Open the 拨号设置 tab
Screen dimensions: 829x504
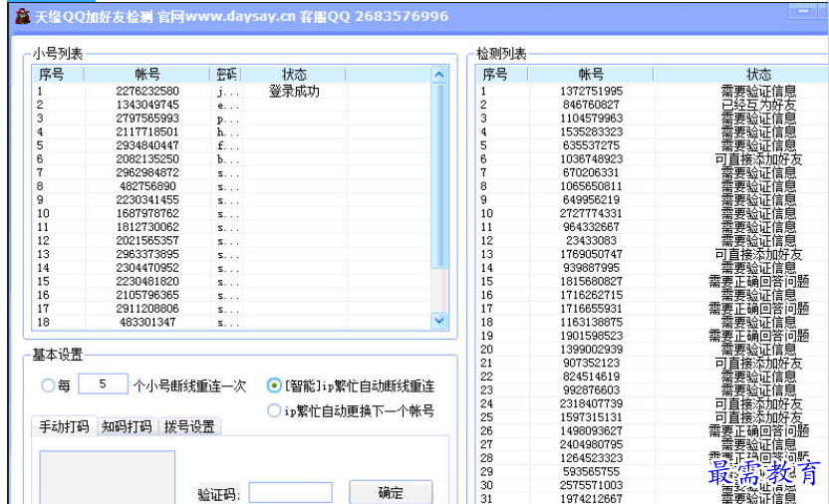click(189, 426)
